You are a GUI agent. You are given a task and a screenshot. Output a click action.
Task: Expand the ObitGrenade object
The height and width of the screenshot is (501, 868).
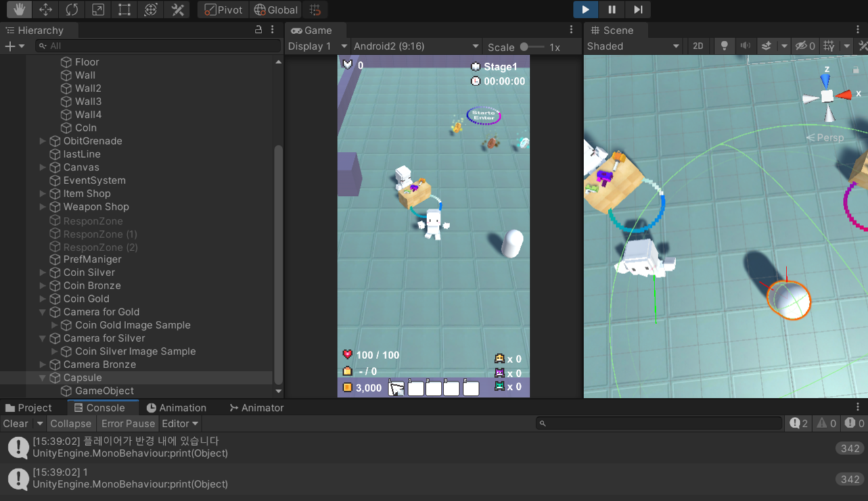pyautogui.click(x=43, y=141)
